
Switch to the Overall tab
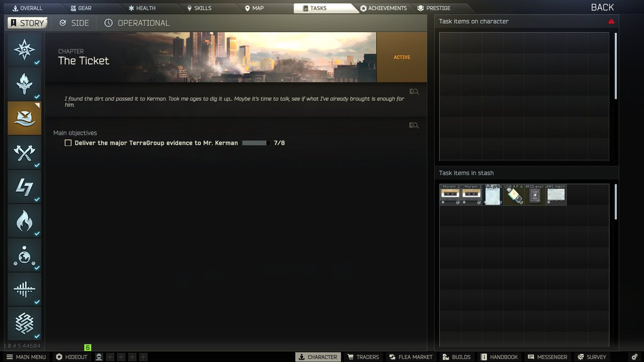point(27,8)
